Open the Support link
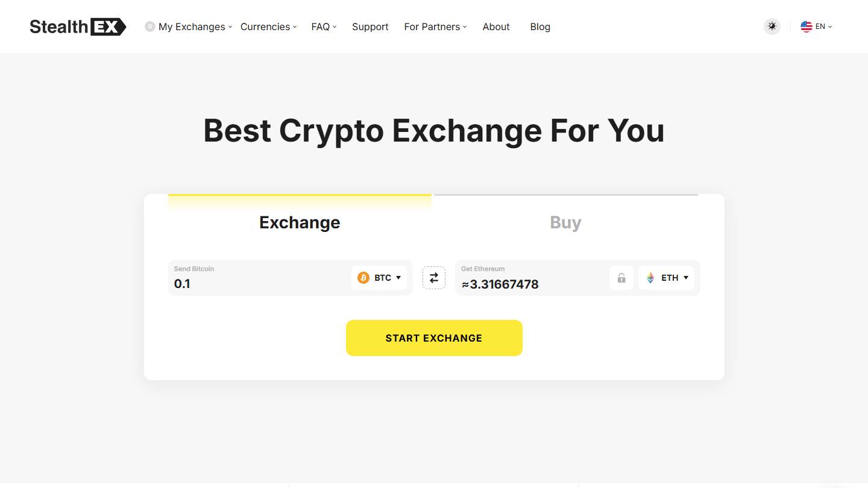This screenshot has width=868, height=488. pyautogui.click(x=370, y=27)
